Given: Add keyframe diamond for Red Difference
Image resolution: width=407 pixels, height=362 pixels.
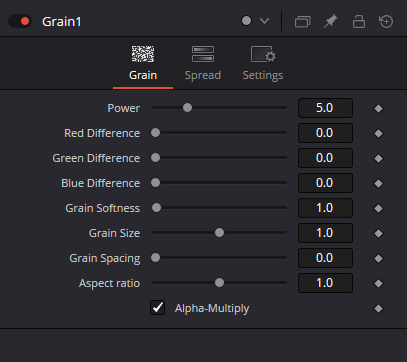Looking at the screenshot, I should pos(378,133).
